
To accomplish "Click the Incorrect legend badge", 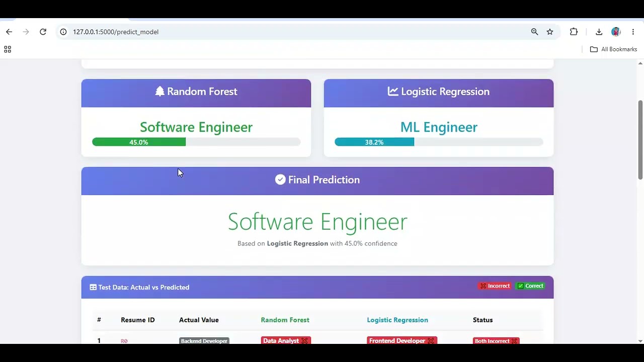I will (x=495, y=286).
